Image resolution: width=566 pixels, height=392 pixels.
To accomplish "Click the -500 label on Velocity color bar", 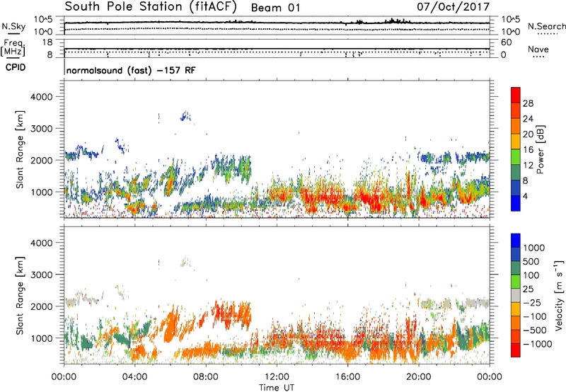I will 535,330.
